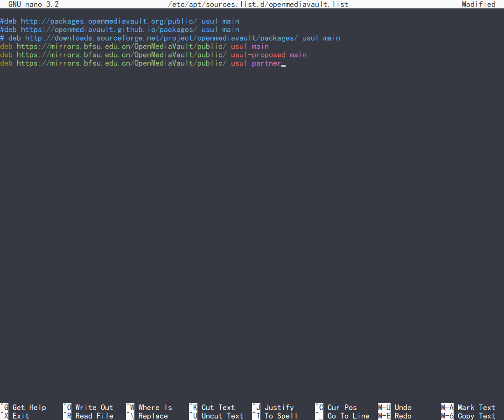504x420 pixels.
Task: Click 'deb' at start of usul-proposed line
Action: (x=6, y=55)
